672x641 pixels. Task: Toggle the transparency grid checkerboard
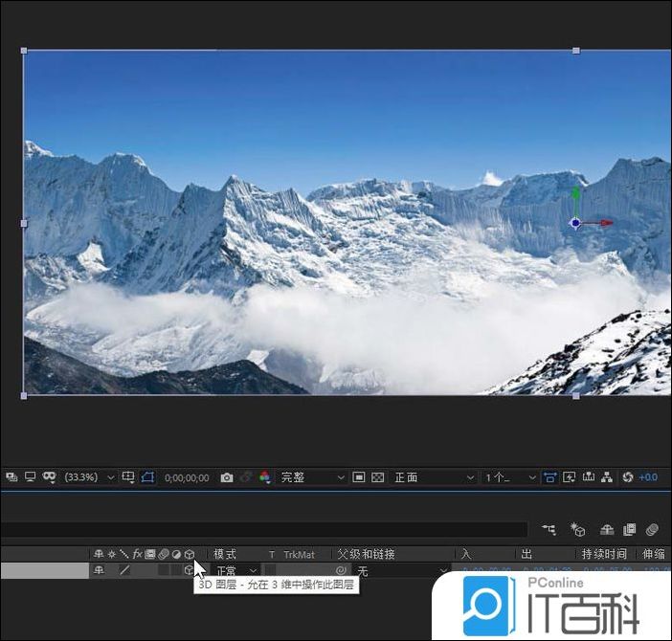(377, 477)
